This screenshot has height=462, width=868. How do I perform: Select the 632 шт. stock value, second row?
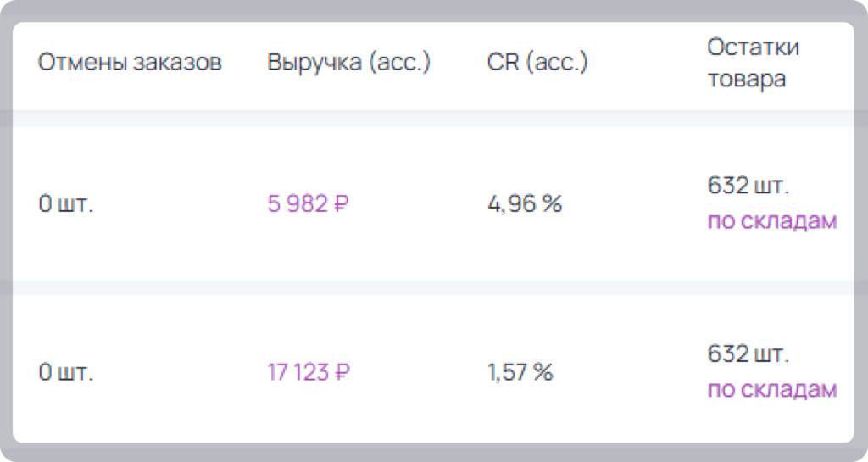(x=748, y=353)
